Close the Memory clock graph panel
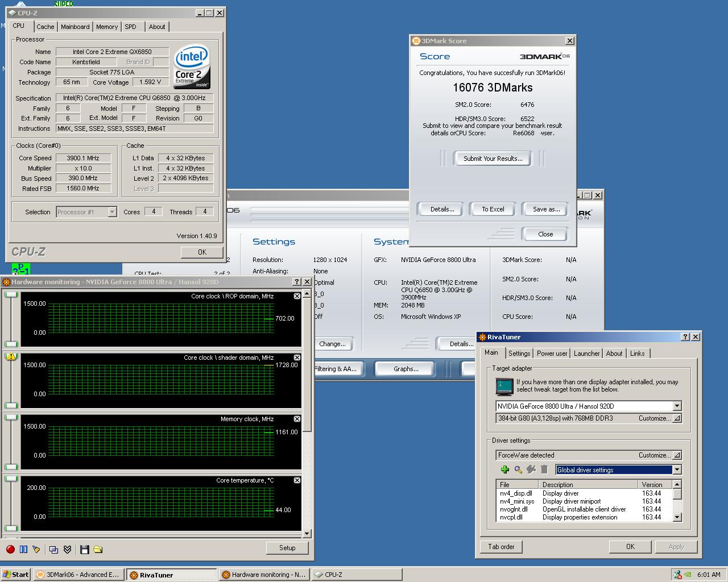The height and width of the screenshot is (582, 728). coord(297,419)
